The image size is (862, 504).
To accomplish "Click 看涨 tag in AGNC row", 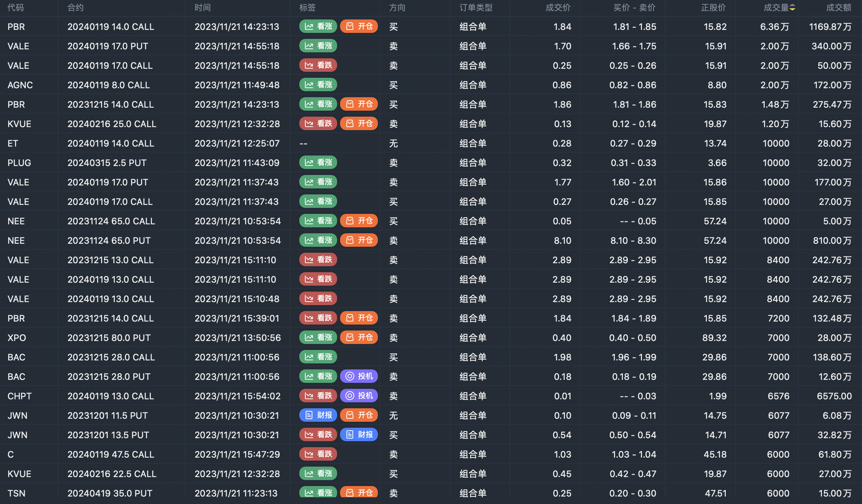I will coord(318,85).
